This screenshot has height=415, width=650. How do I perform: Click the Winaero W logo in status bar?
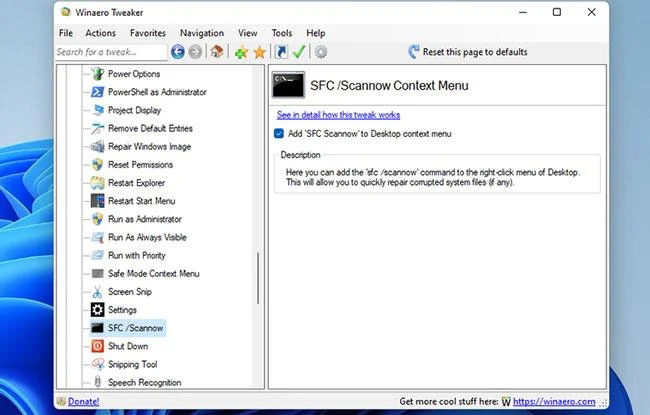pos(506,402)
